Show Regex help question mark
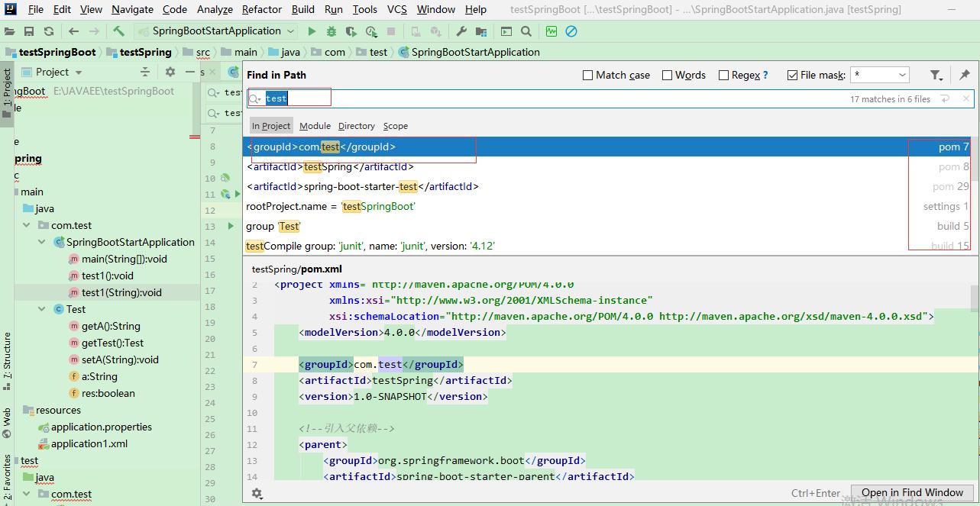The width and height of the screenshot is (980, 506). (x=765, y=75)
